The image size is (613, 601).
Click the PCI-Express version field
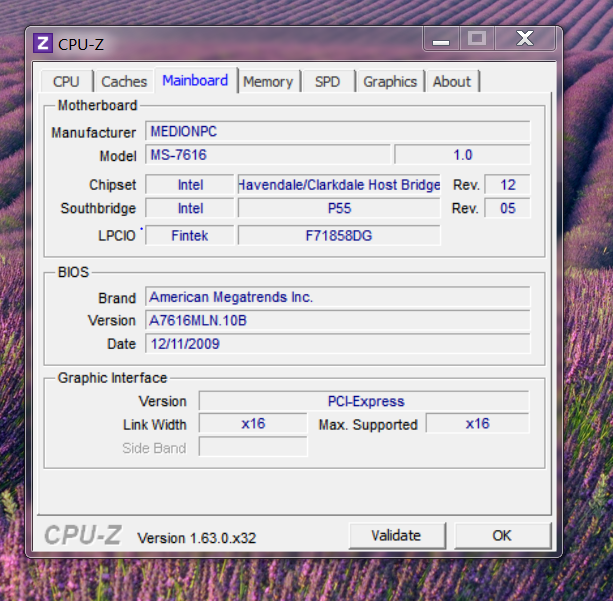coord(364,401)
